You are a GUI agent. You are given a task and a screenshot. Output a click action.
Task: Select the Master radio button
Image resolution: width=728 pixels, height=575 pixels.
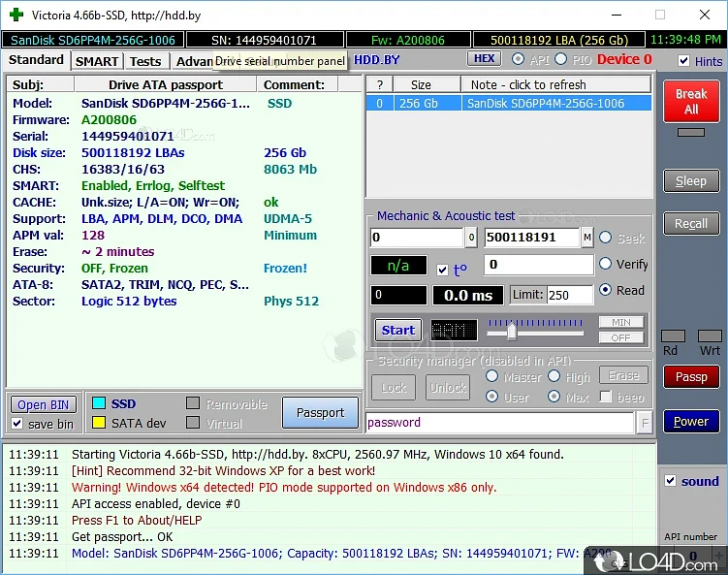pos(492,376)
